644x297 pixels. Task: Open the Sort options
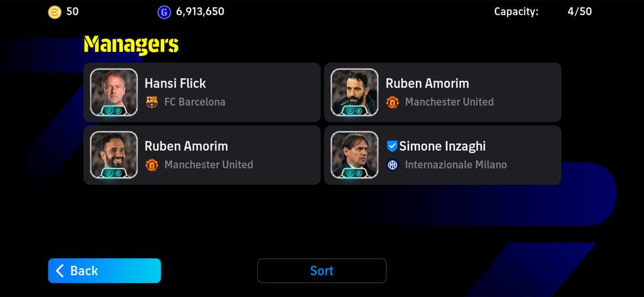[x=321, y=271]
